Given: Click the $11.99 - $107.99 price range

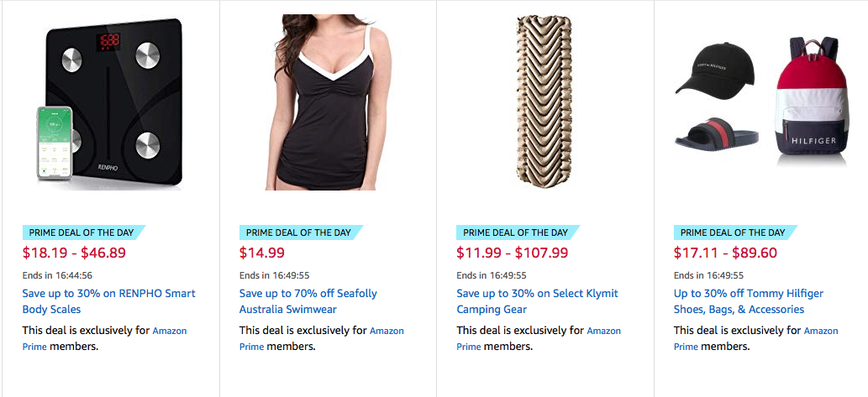Looking at the screenshot, I should pyautogui.click(x=512, y=253).
